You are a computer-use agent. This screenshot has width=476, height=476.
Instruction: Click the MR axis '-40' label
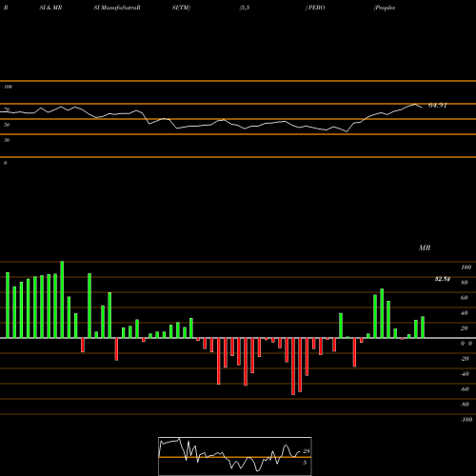[x=465, y=374]
